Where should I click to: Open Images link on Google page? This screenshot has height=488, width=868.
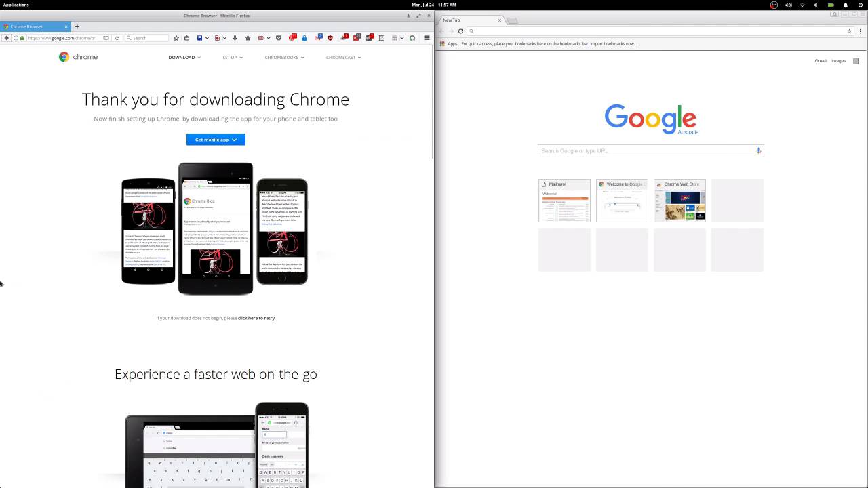(839, 61)
